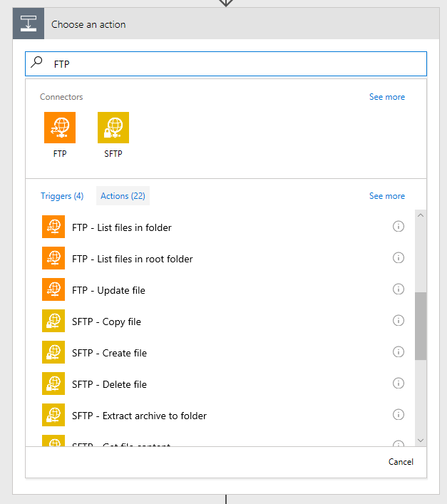Click info icon for FTP List files in folder
Screen dimensions: 447x504
pyautogui.click(x=398, y=227)
